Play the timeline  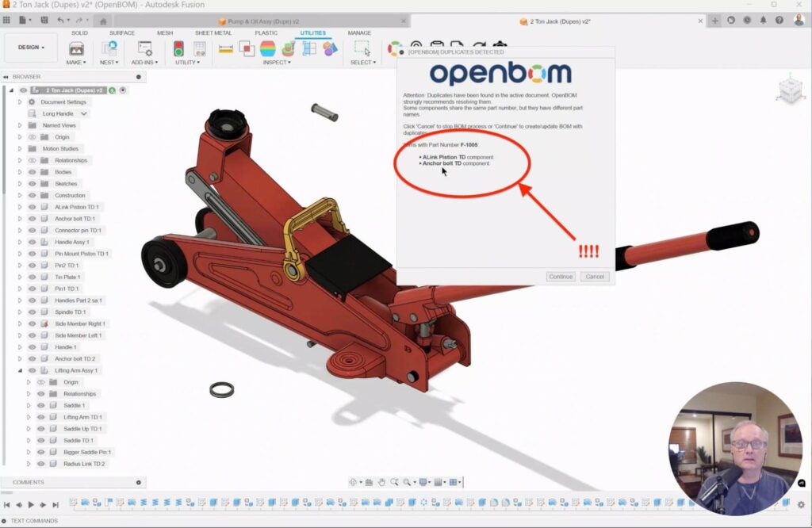[x=31, y=504]
